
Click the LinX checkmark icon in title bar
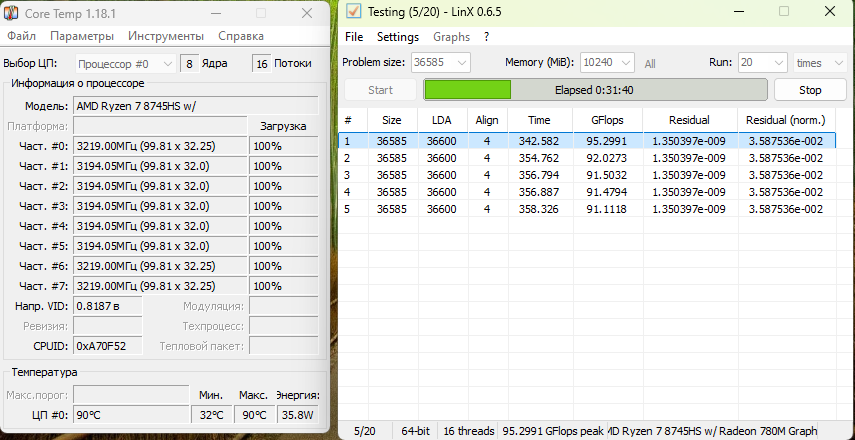coord(353,11)
